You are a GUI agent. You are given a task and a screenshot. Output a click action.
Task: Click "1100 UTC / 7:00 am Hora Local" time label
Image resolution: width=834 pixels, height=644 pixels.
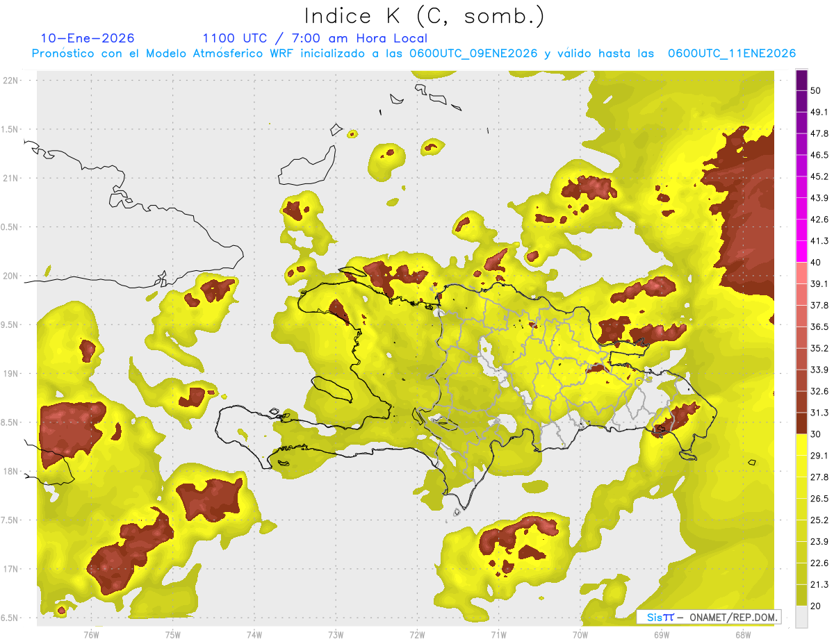pyautogui.click(x=314, y=38)
